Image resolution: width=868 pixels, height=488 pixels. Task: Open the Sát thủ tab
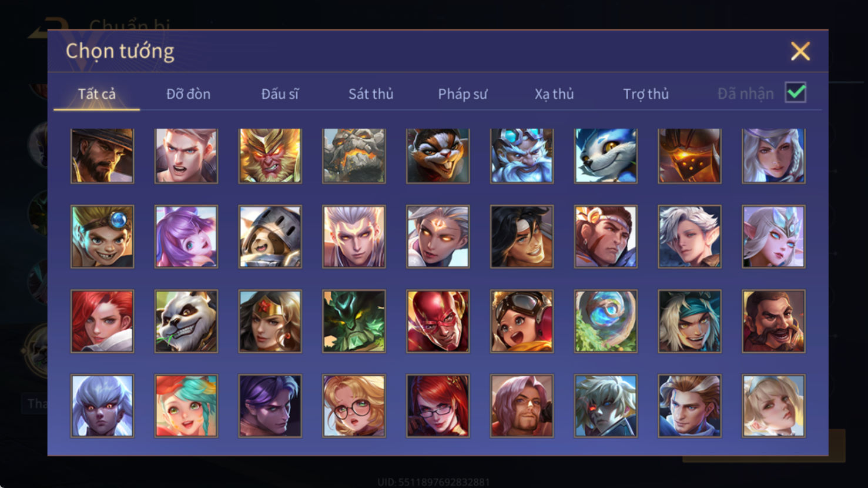tap(371, 94)
